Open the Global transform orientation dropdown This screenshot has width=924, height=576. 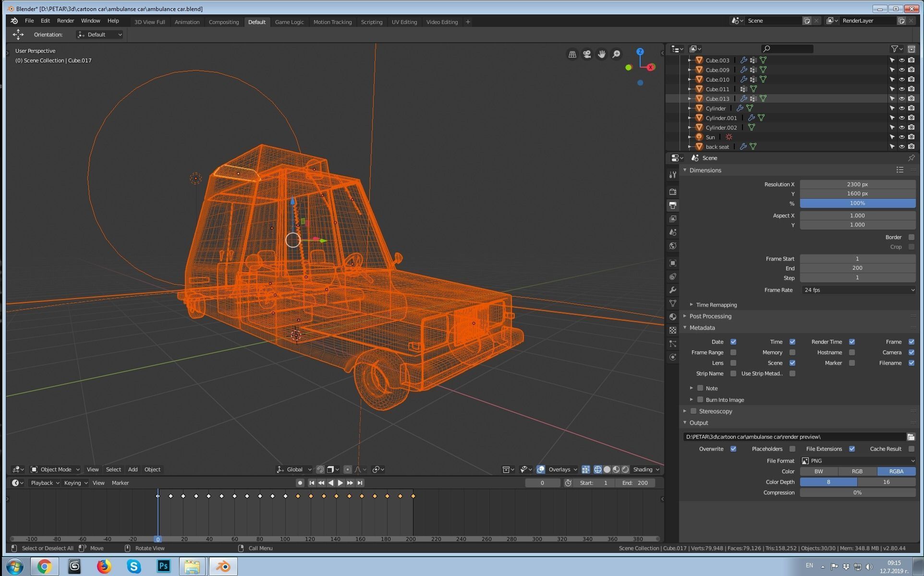tap(294, 469)
